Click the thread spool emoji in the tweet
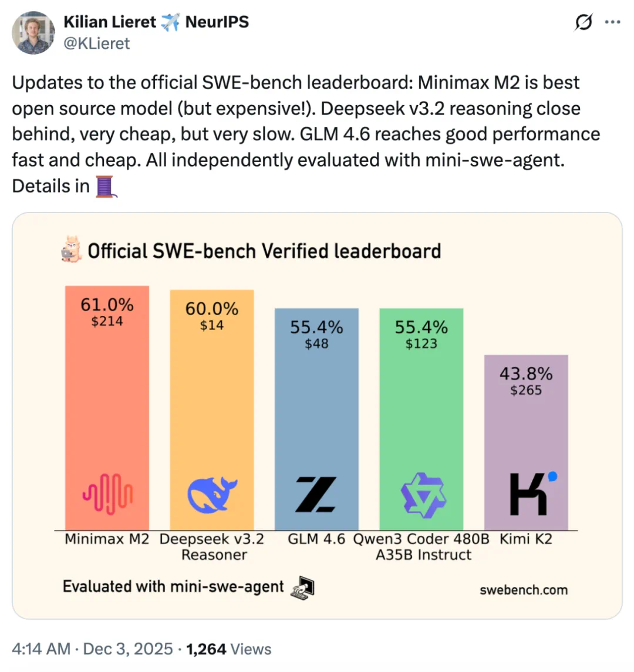Viewport: 634px width, 672px height. 104,187
